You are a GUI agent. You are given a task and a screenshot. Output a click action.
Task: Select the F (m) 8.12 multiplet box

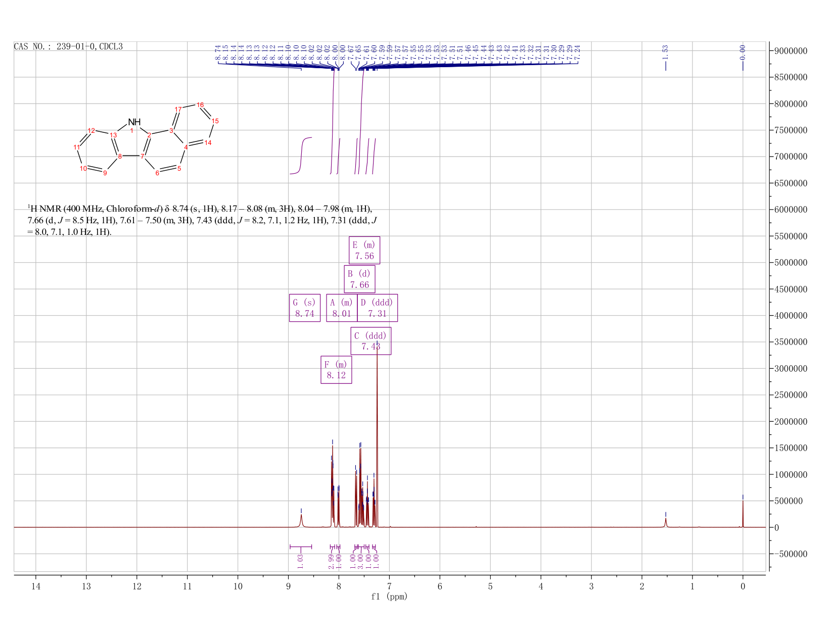click(x=336, y=370)
